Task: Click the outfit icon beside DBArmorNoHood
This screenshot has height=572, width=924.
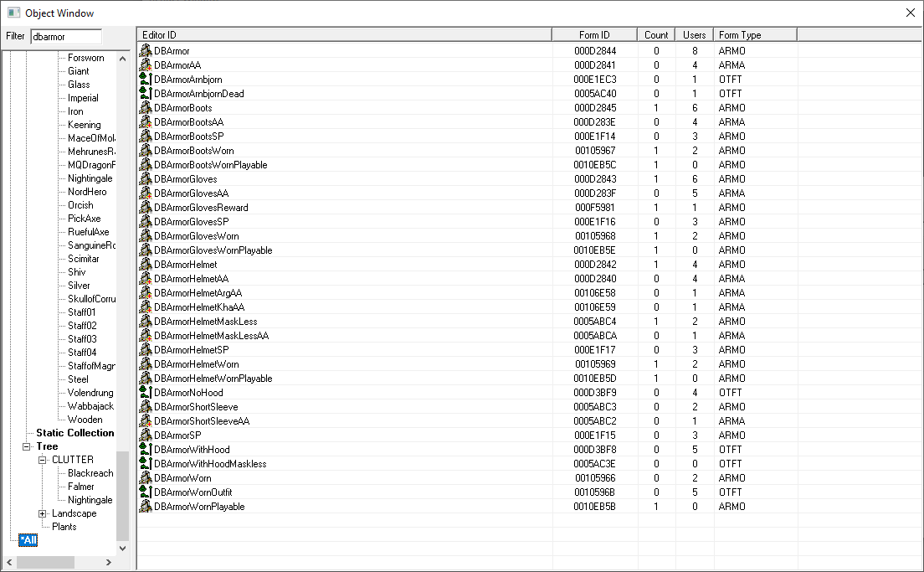Action: pyautogui.click(x=146, y=392)
